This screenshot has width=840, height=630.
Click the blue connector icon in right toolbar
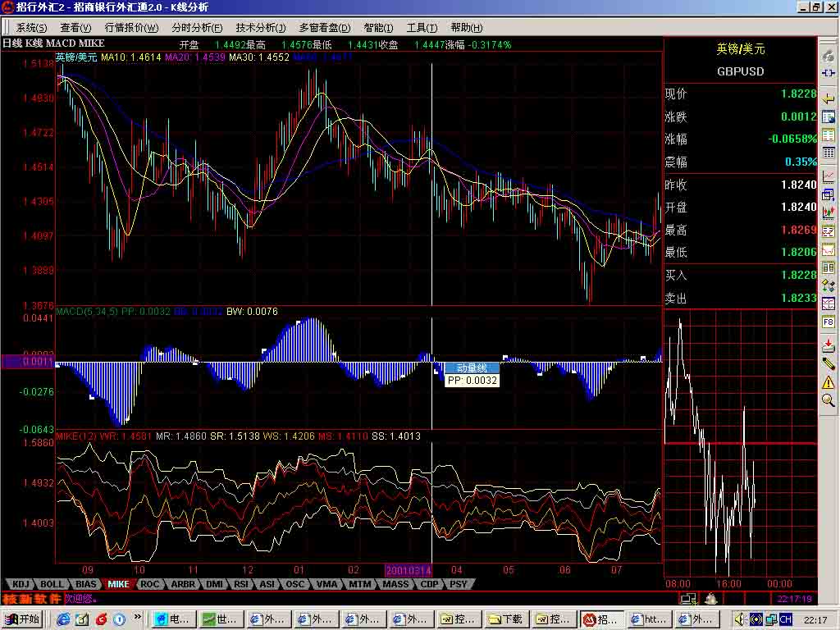pyautogui.click(x=829, y=73)
